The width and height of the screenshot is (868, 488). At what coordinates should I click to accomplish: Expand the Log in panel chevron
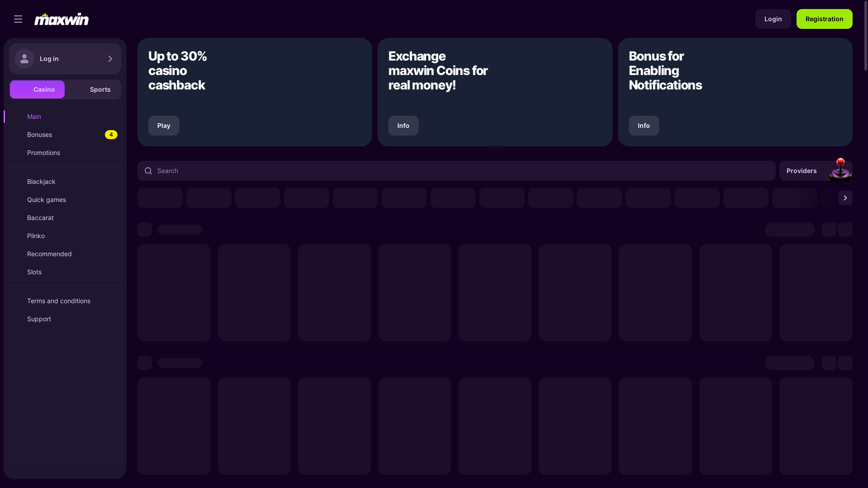click(110, 59)
